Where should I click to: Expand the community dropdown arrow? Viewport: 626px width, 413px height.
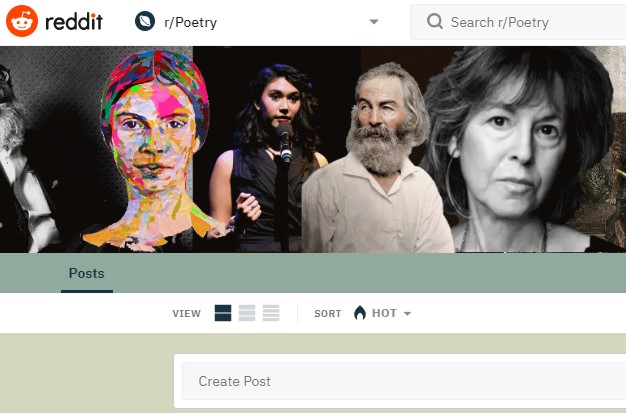pyautogui.click(x=373, y=22)
